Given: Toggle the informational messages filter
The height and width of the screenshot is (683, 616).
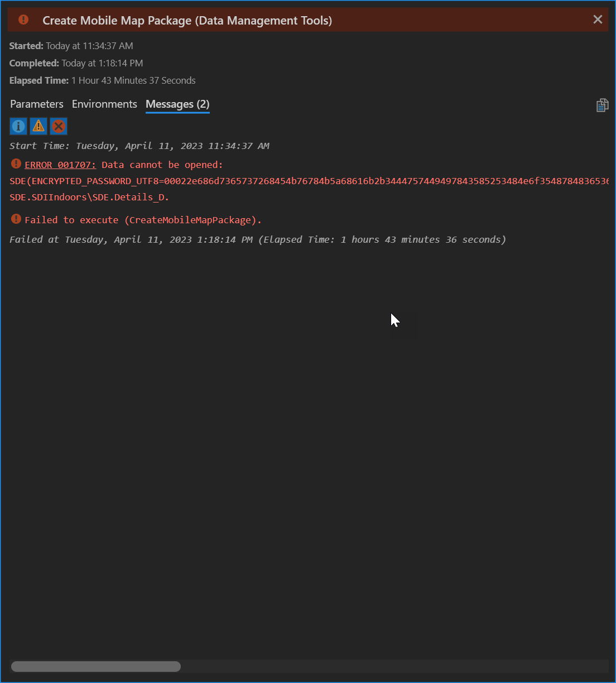Looking at the screenshot, I should (x=18, y=126).
